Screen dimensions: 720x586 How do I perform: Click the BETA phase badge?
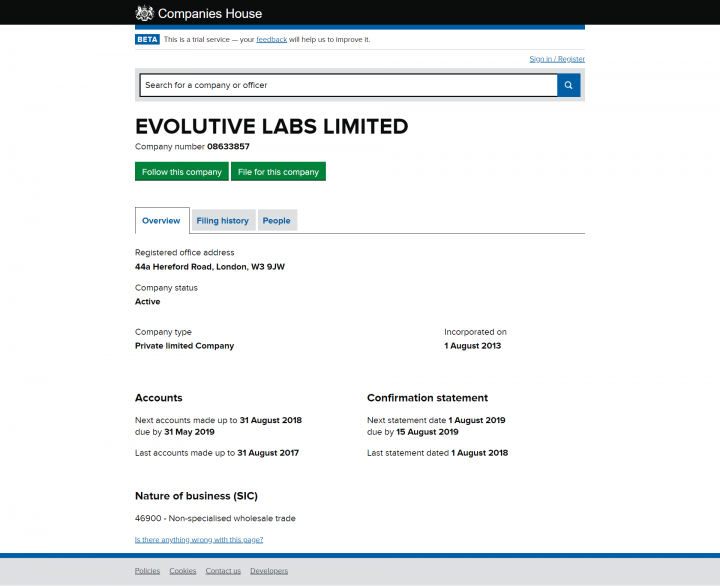pos(147,39)
